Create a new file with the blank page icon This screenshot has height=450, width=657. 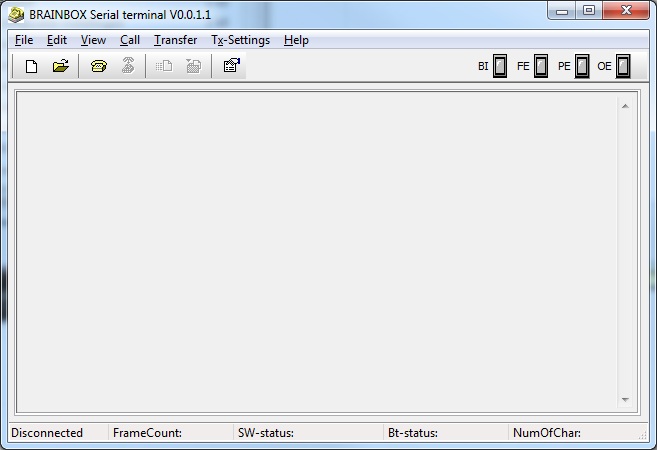point(31,66)
